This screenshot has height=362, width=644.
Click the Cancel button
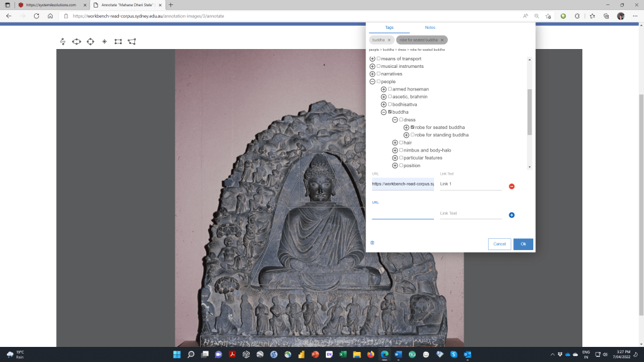(499, 244)
